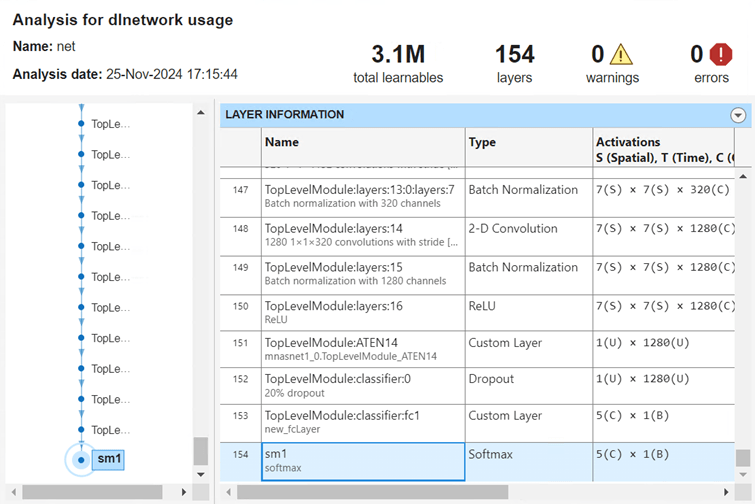755x504 pixels.
Task: Select row 153 classifier:fc1 layer
Action: (362, 422)
